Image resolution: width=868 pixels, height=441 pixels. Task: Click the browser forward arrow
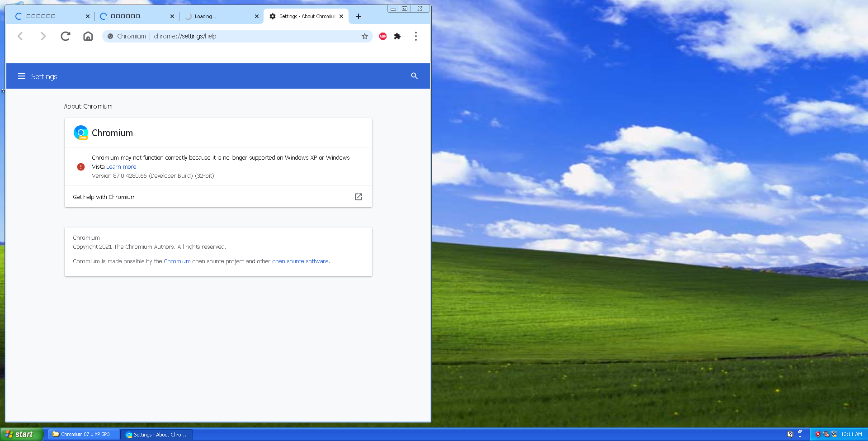click(43, 36)
